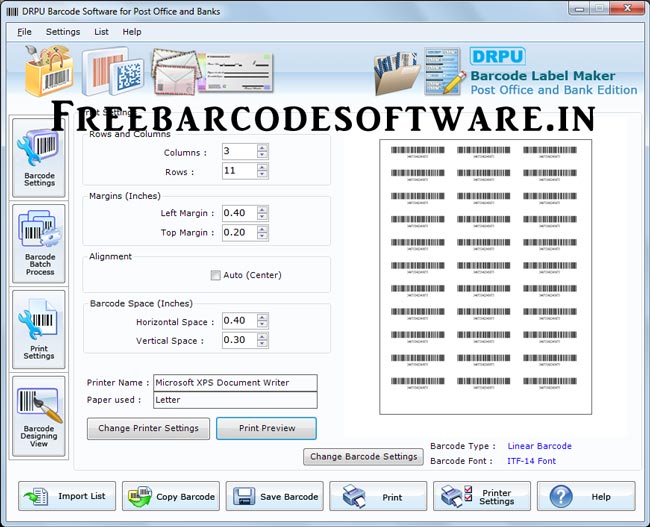The image size is (650, 527).
Task: Click the ITF-14 Font link
Action: pos(531,461)
